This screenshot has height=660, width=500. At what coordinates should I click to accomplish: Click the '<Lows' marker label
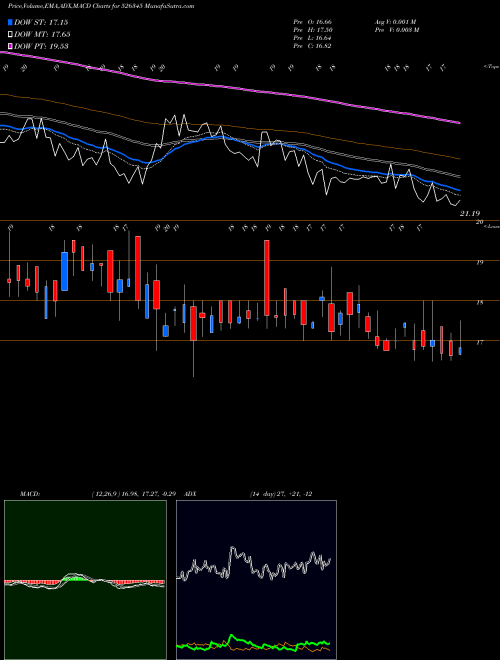click(x=491, y=226)
